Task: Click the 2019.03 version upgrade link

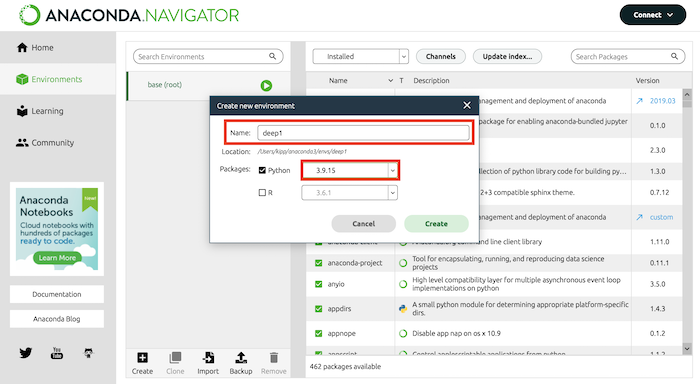Action: 662,101
